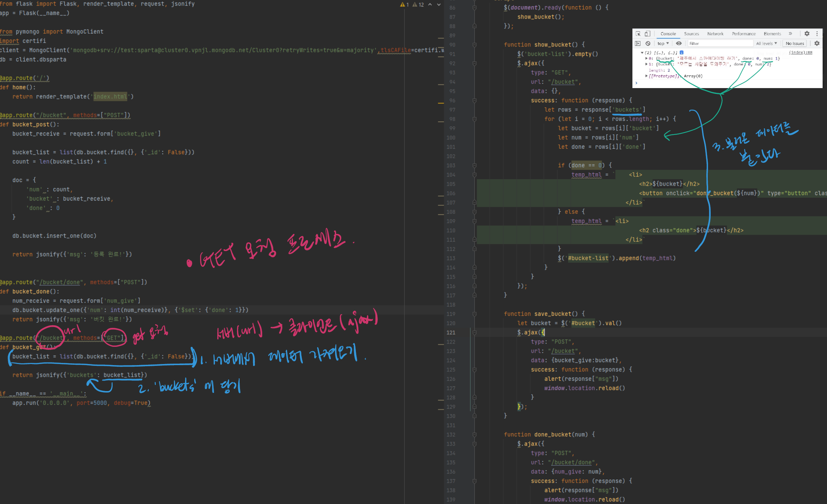Image resolution: width=827 pixels, height=504 pixels.
Task: Toggle the device toolbar icon
Action: [x=647, y=34]
